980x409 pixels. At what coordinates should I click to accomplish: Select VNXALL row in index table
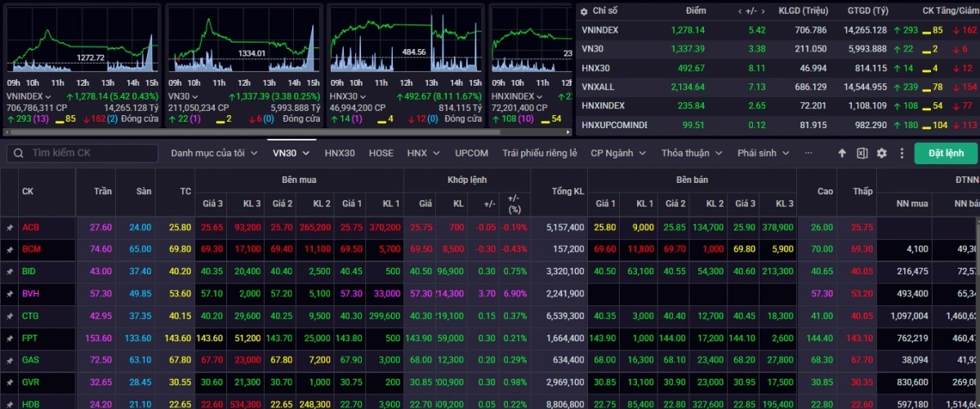pos(778,87)
